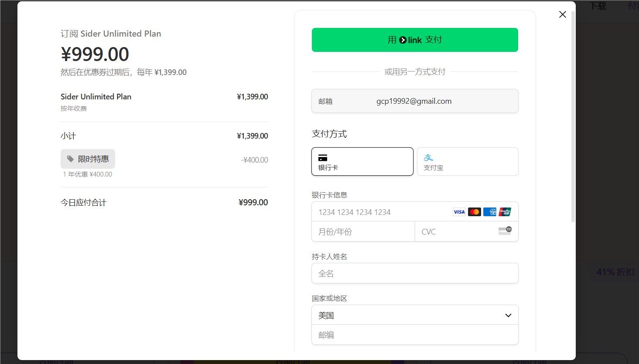
Task: Click the American Express icon
Action: coord(490,212)
